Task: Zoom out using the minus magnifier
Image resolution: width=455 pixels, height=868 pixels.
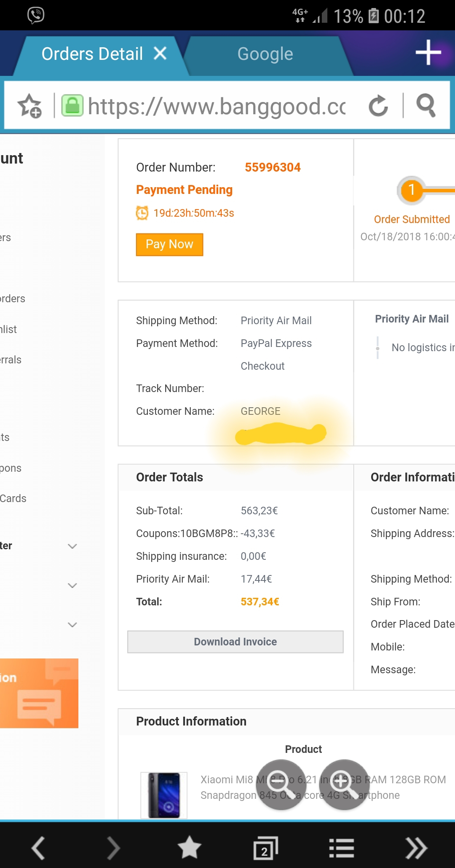Action: (281, 784)
